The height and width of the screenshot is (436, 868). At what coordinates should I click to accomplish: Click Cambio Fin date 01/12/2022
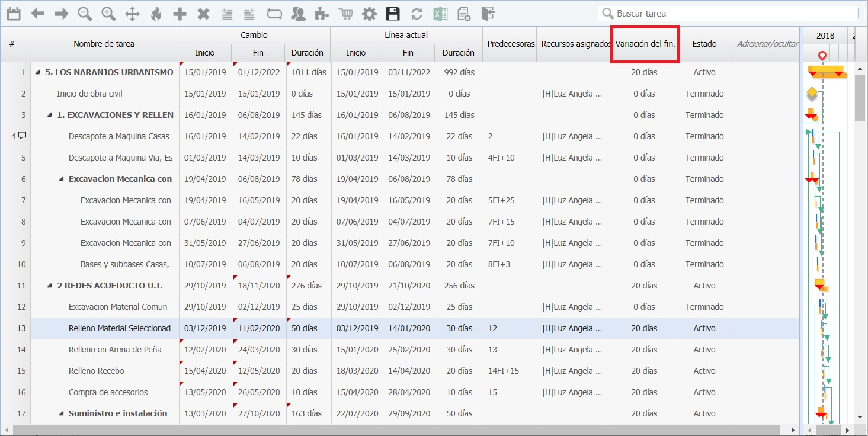point(259,72)
